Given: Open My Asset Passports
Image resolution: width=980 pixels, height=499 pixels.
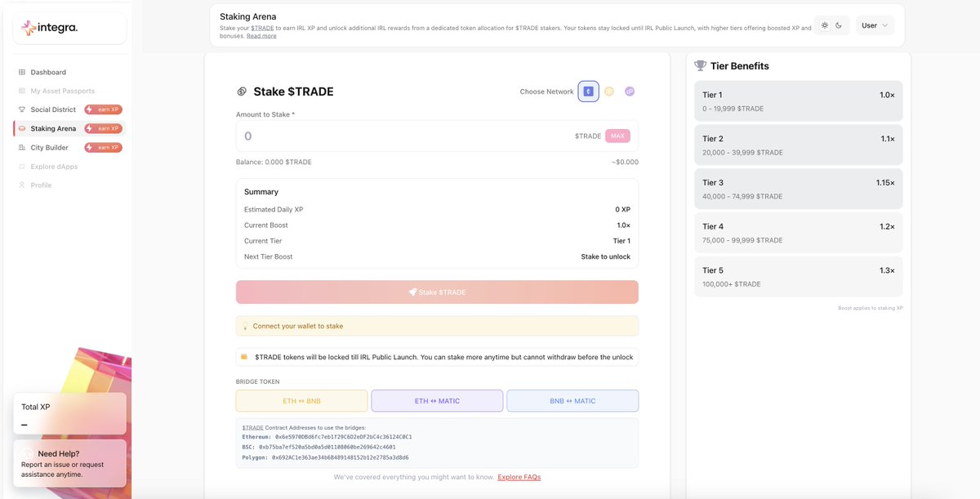Looking at the screenshot, I should click(x=63, y=91).
